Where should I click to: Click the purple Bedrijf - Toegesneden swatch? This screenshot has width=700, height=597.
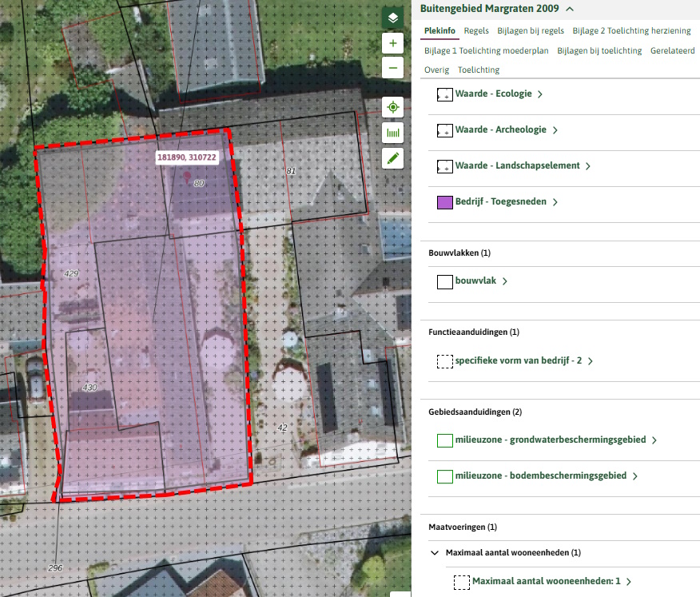[x=444, y=202]
